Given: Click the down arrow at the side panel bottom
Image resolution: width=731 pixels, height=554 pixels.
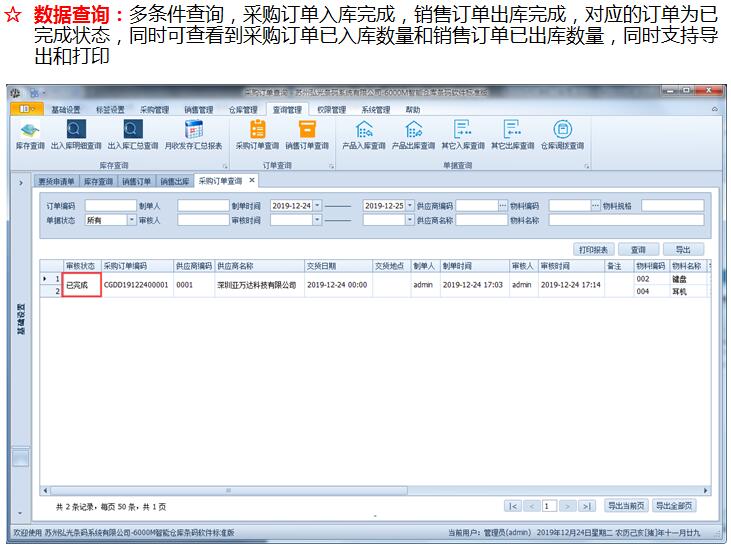Looking at the screenshot, I should [x=20, y=513].
